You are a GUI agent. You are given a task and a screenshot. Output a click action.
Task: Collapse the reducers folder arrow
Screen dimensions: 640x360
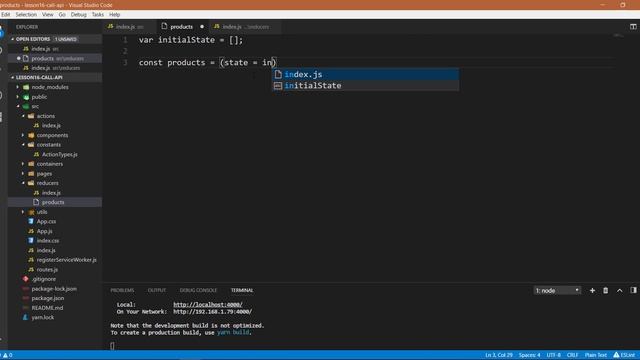click(x=23, y=183)
